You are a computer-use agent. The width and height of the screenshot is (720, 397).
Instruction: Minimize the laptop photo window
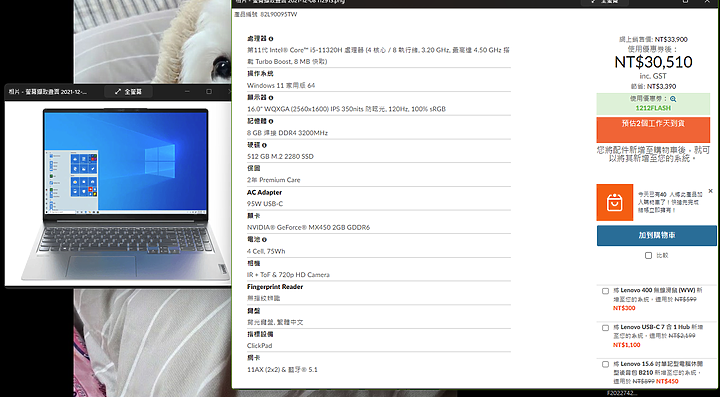(x=187, y=92)
